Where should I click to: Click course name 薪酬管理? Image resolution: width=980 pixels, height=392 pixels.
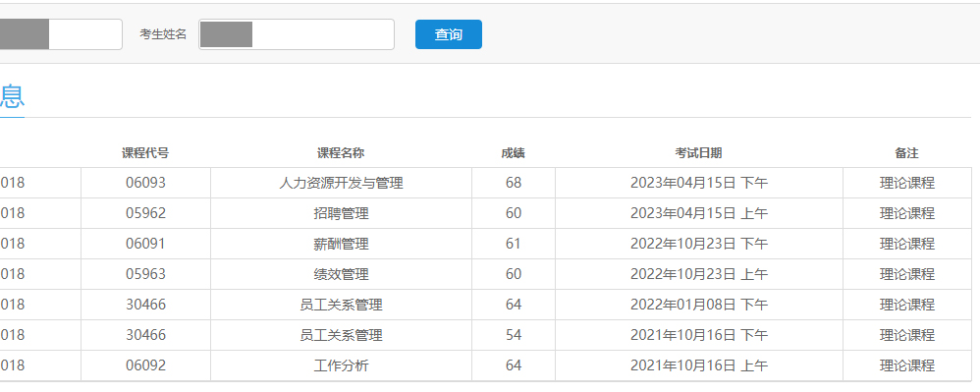(342, 244)
